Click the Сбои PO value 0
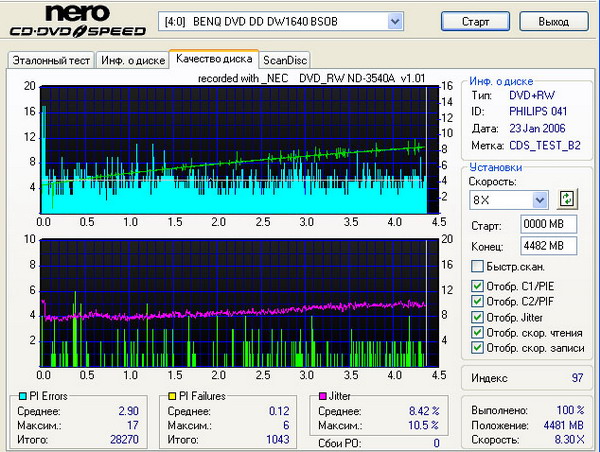Screen dimensions: 600x452 pos(436,443)
